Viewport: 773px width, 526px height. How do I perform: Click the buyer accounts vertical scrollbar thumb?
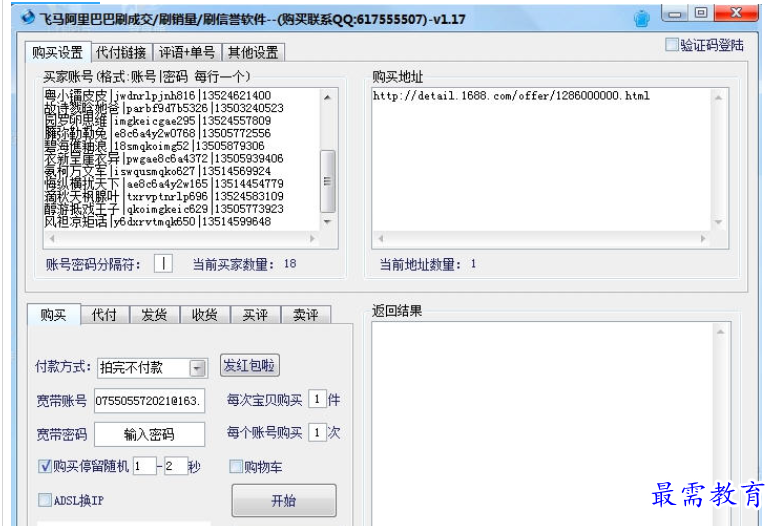(328, 181)
